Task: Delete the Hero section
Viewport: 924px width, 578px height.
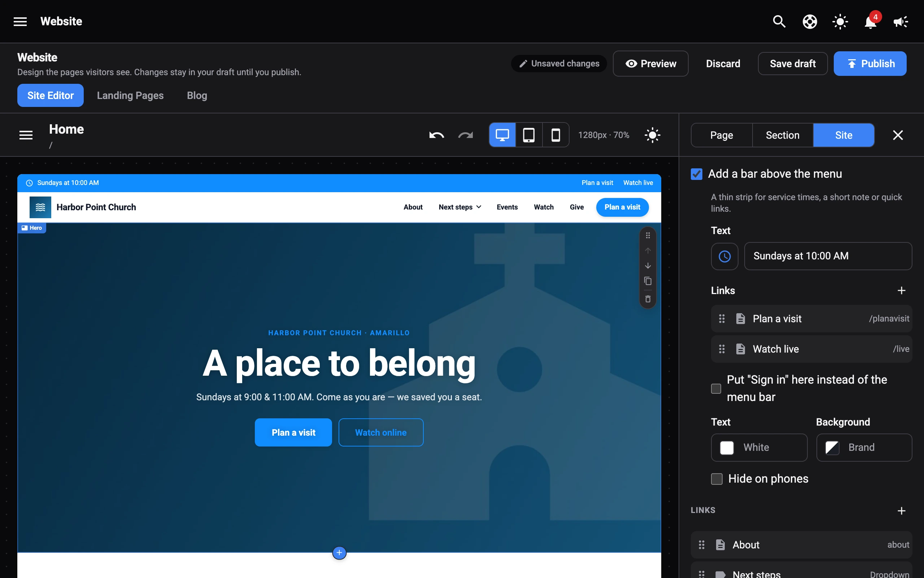Action: point(648,299)
